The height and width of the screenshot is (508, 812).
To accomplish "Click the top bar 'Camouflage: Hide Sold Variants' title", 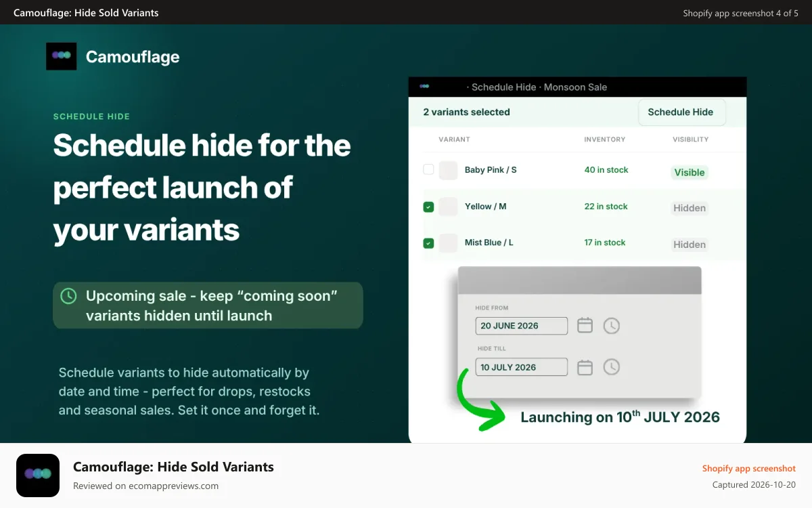I will point(86,13).
